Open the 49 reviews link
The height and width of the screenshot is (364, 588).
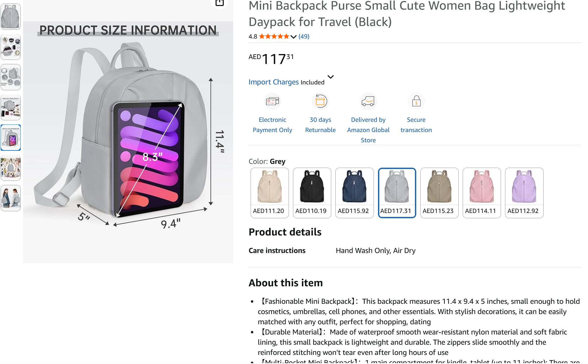[304, 37]
